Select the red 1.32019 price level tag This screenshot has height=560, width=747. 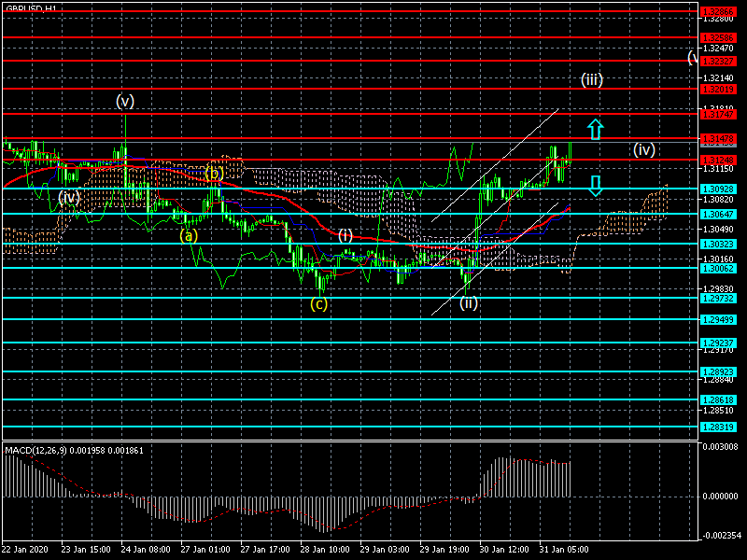(718, 89)
